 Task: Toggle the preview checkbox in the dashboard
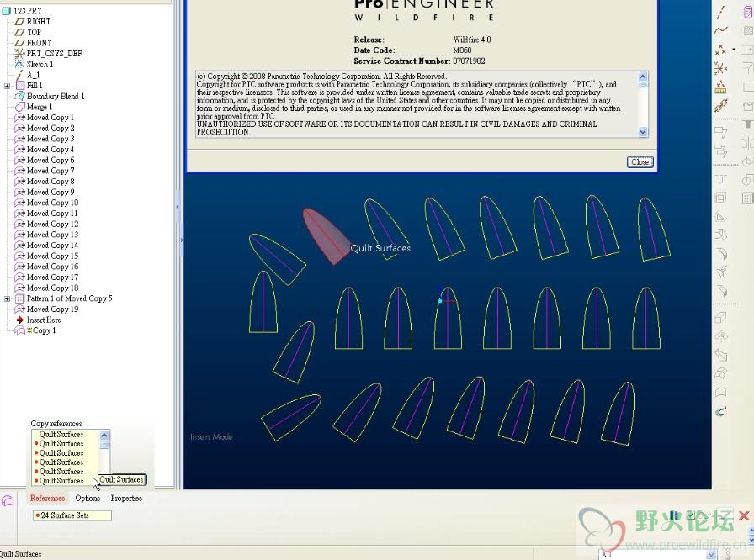pyautogui.click(x=691, y=515)
